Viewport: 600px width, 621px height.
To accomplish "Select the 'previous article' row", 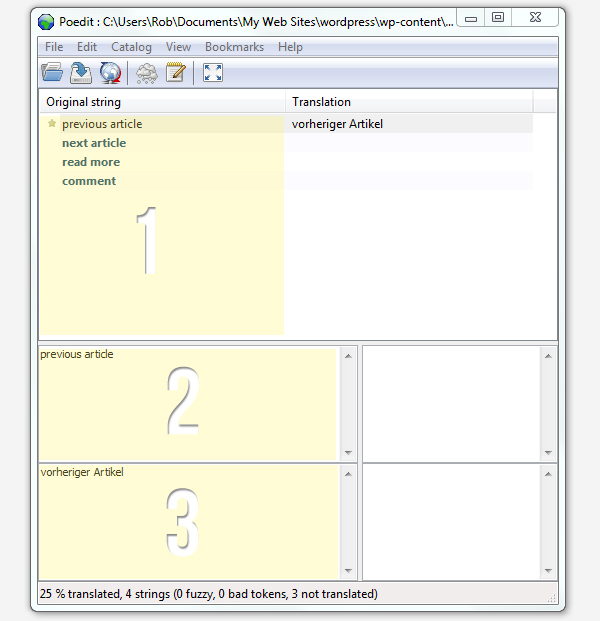I will 286,124.
